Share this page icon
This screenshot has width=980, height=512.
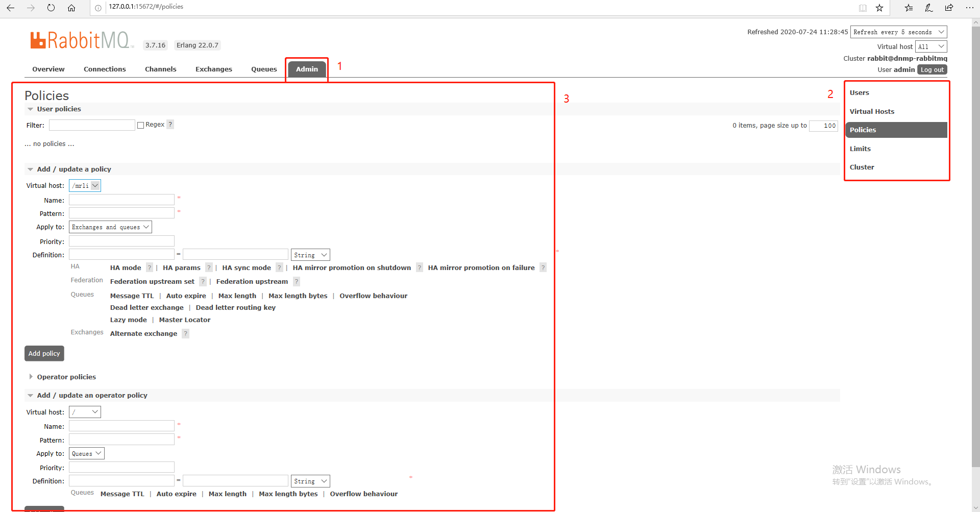click(x=949, y=8)
